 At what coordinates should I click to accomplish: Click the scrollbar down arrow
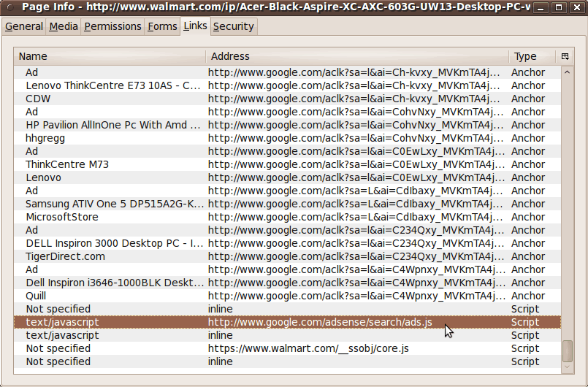(567, 367)
